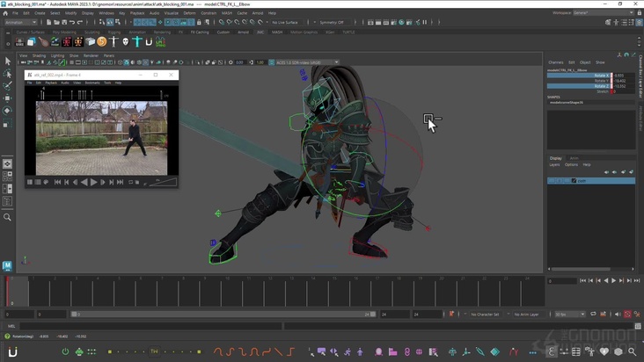This screenshot has width=644, height=362.
Task: Open Layers menu in layer editor
Action: coord(554,164)
